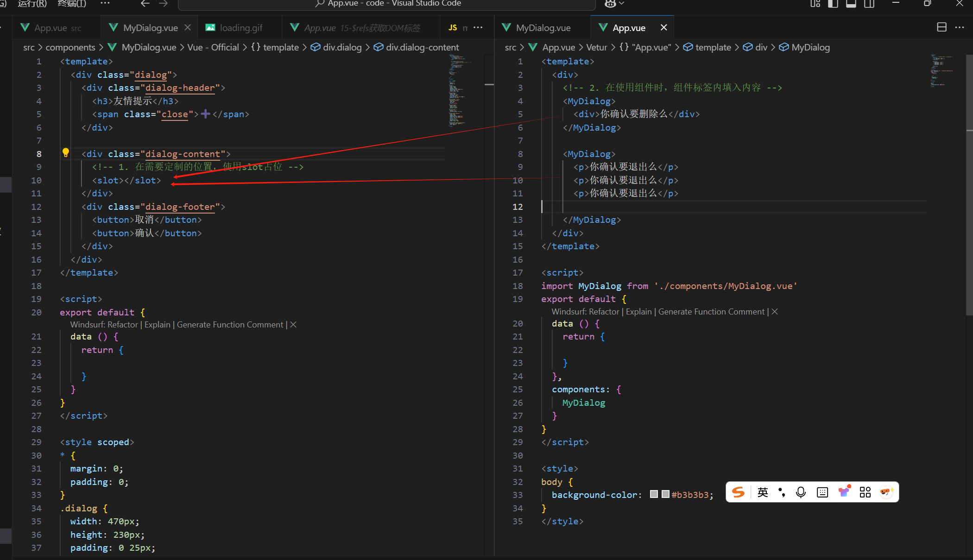Open the Sogou IME soft keyboard icon
Viewport: 973px width, 560px height.
point(822,492)
